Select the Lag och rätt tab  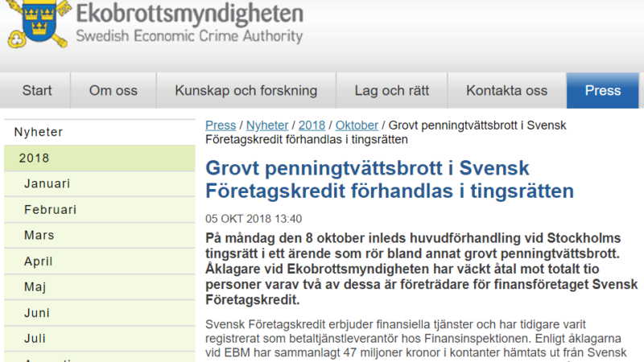click(392, 90)
